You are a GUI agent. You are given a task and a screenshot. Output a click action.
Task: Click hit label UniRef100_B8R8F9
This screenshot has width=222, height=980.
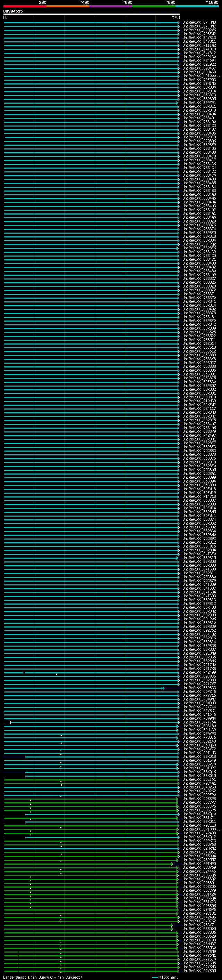199,137
